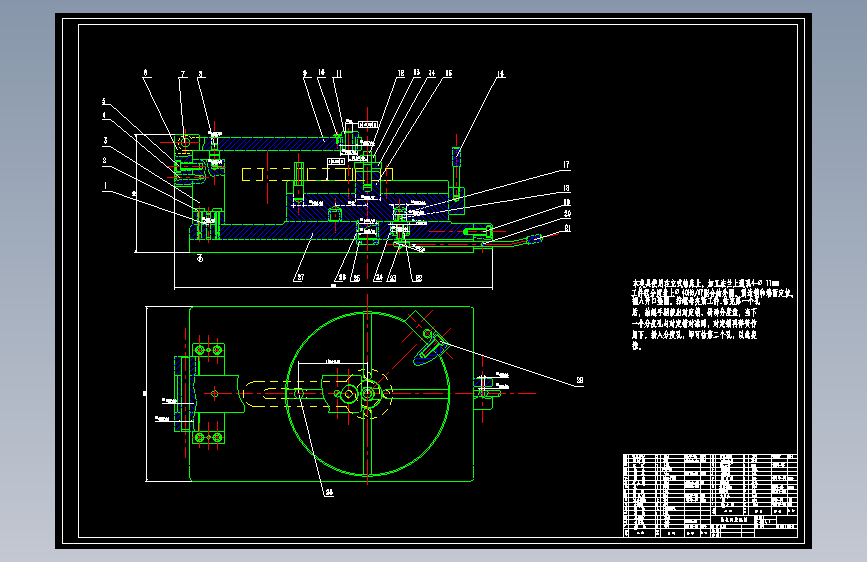
Task: Select part balloon number 25
Action: 357,278
